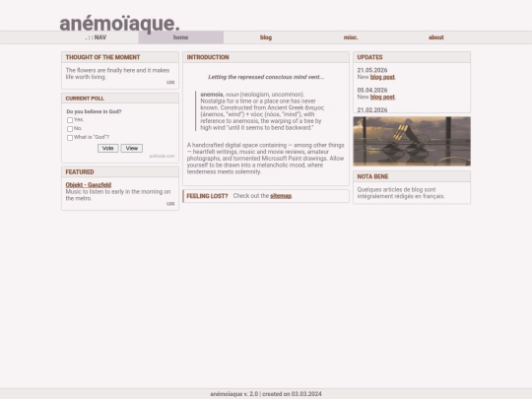Check the 'No.' poll option

pos(70,129)
